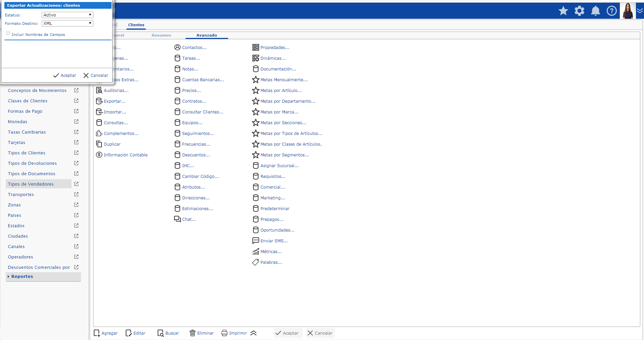Open the help question mark icon

coord(612,11)
